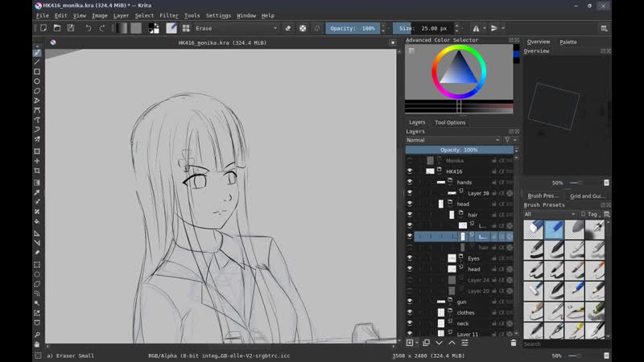Select the Elliptical Selection tool
Screen dimensions: 644x362
click(37, 274)
